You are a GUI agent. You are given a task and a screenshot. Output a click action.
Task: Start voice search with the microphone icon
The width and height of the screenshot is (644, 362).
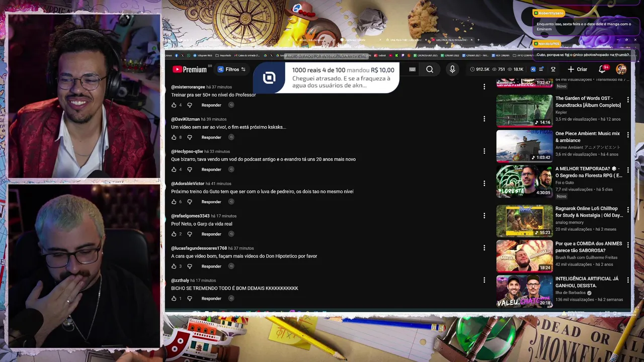452,69
